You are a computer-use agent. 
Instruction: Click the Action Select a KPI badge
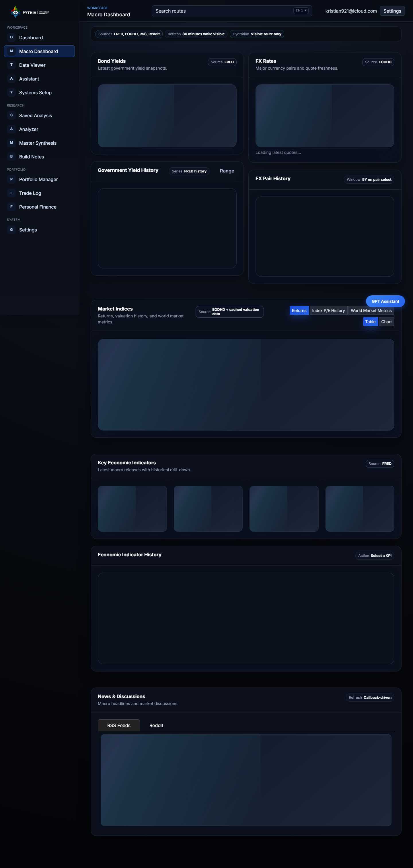coord(375,556)
